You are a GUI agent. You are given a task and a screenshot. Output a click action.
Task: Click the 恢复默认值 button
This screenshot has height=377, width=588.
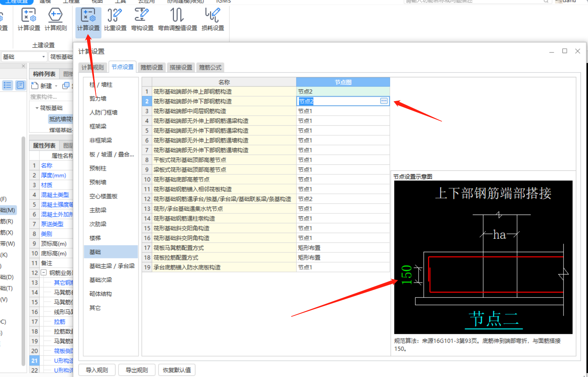click(177, 370)
